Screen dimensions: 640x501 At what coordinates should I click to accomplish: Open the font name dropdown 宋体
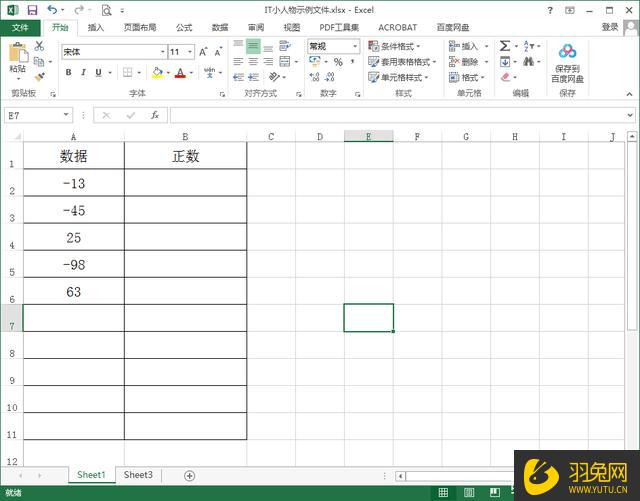point(162,52)
